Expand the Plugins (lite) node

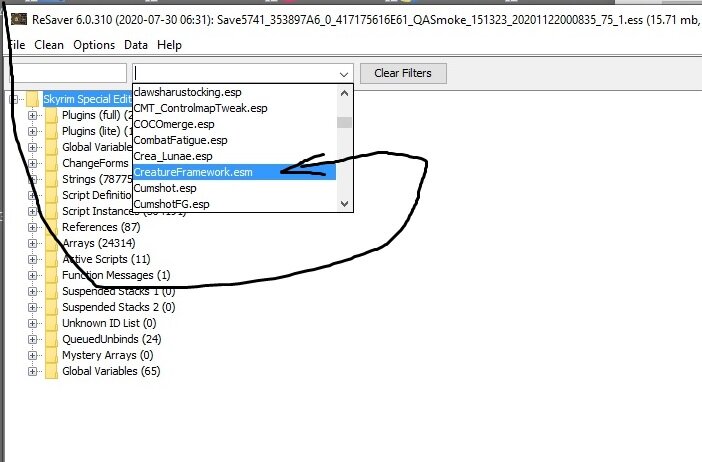pyautogui.click(x=32, y=131)
